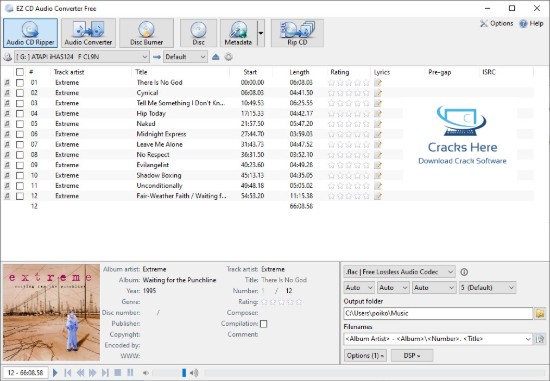Pause playback

pos(130,373)
